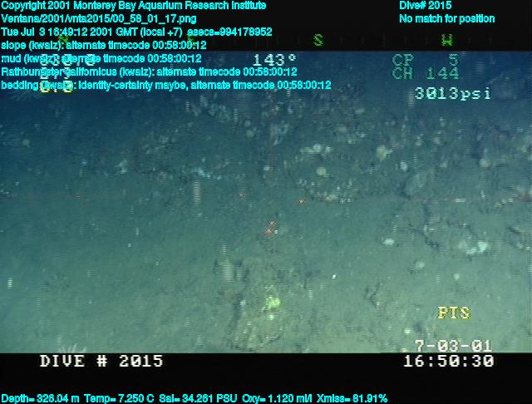Screen dimensions: 532x404
Task: Click the 'mud (kwalz)' annotation line
Action: coord(101,58)
